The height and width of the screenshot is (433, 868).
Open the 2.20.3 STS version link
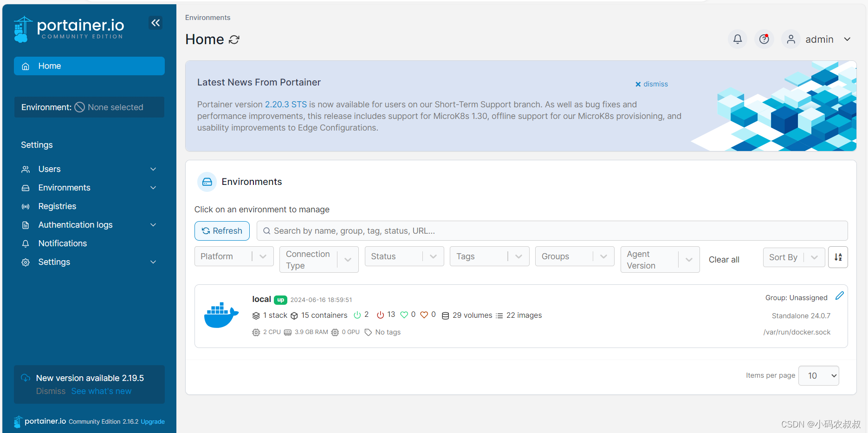tap(286, 105)
